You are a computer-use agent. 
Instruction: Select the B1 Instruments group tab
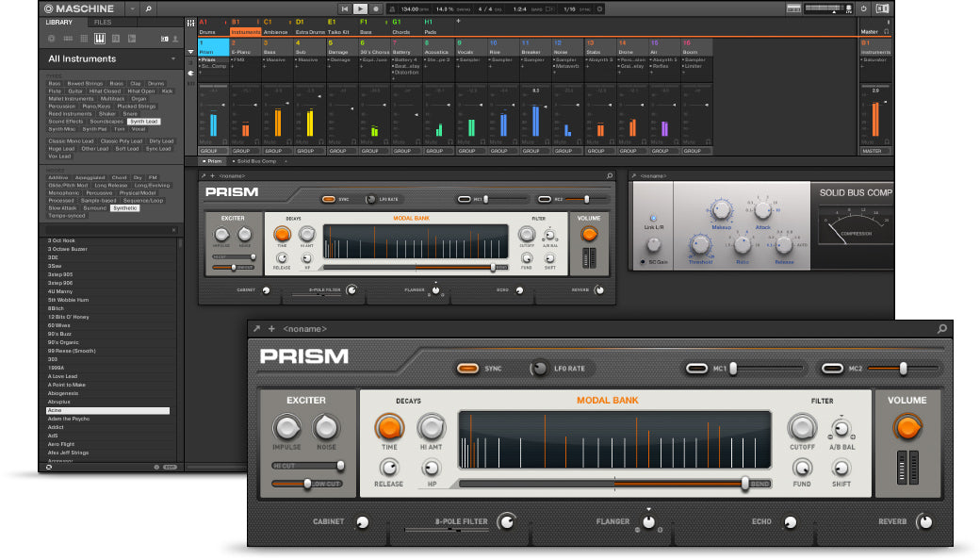coord(246,27)
